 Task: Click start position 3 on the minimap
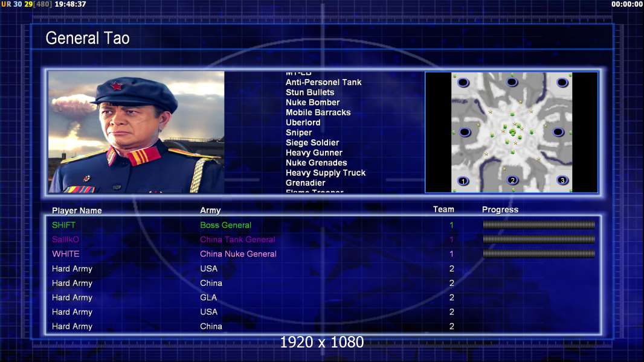tap(562, 180)
